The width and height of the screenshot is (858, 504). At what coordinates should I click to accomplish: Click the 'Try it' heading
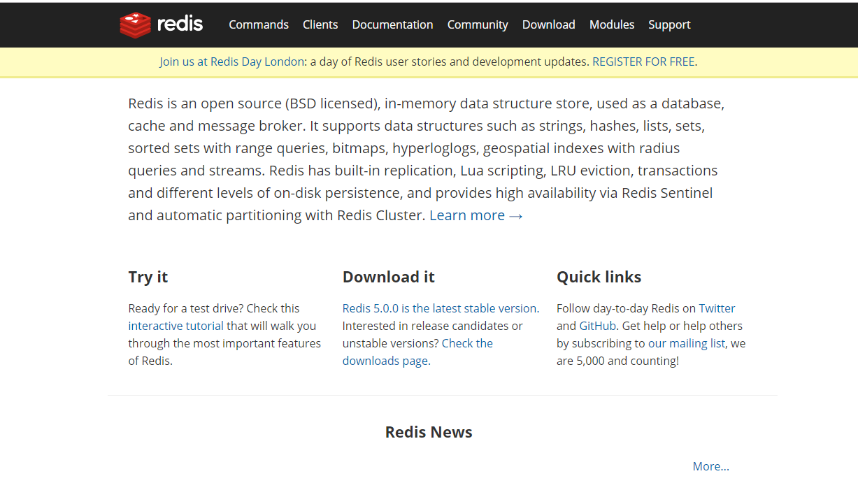[x=148, y=277]
